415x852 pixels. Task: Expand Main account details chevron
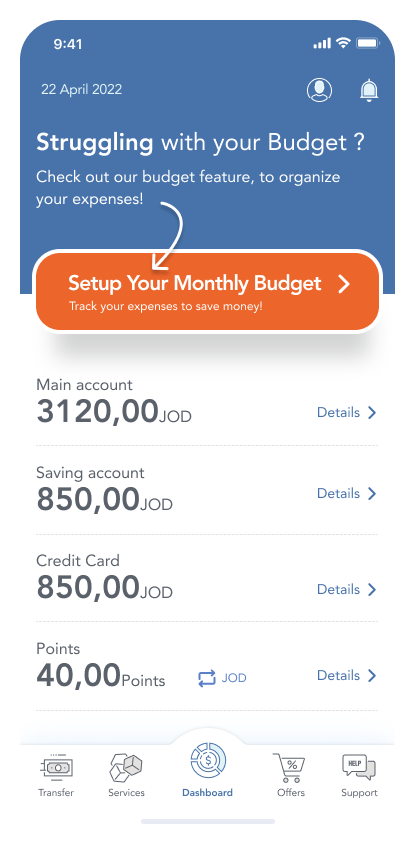point(372,413)
